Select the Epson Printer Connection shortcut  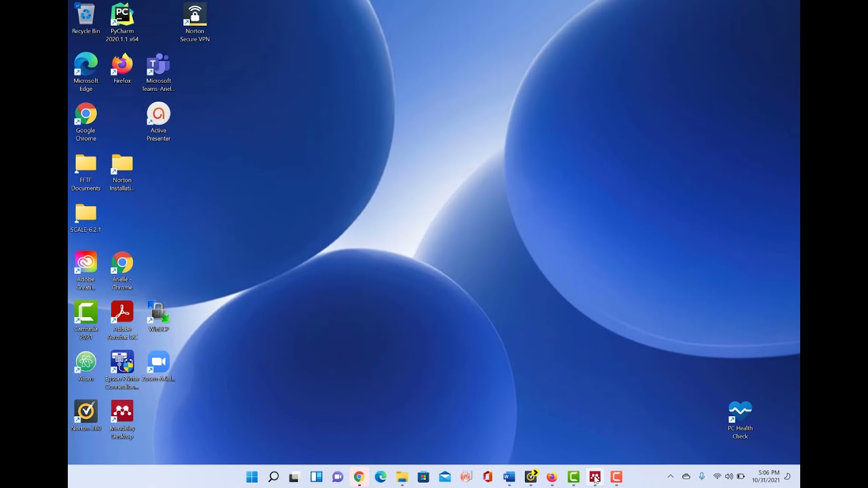coord(122,363)
